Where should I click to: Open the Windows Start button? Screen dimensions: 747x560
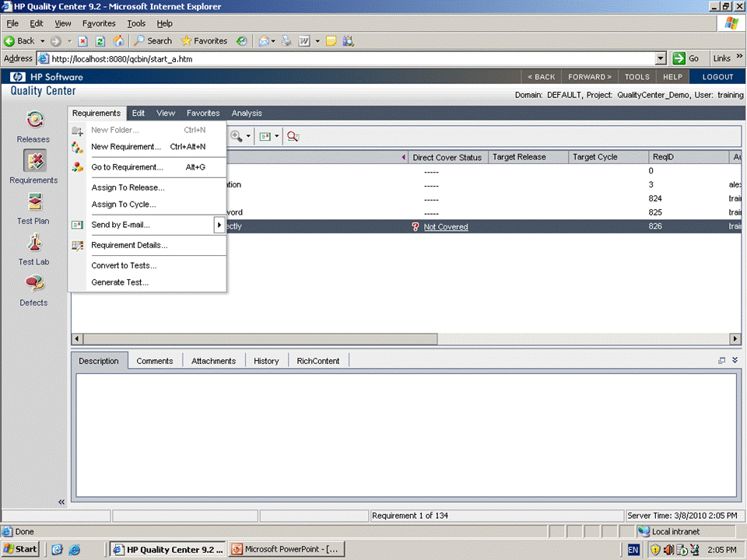click(x=20, y=549)
